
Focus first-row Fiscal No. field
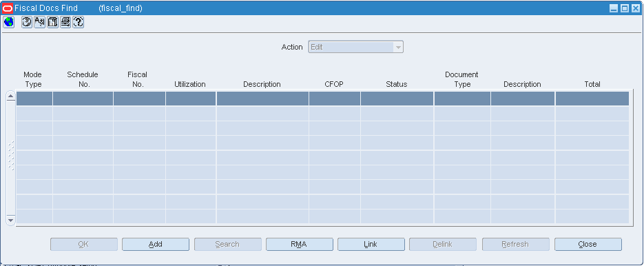(x=140, y=99)
